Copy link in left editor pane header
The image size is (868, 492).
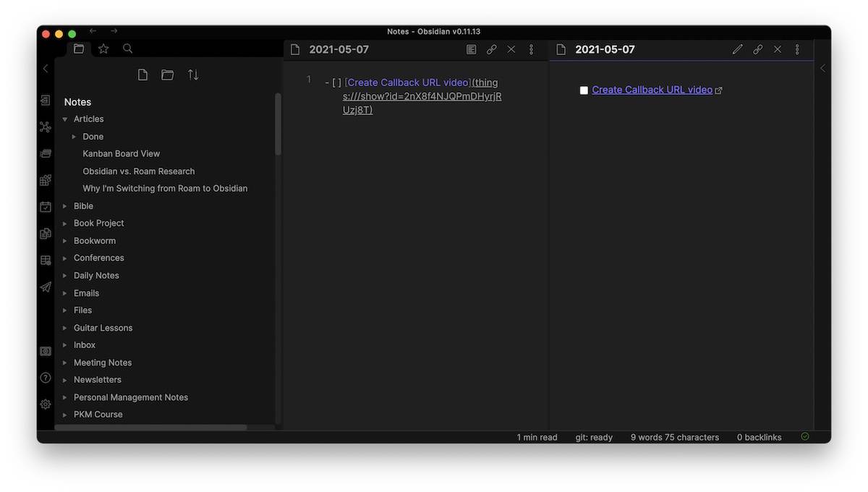click(x=492, y=50)
